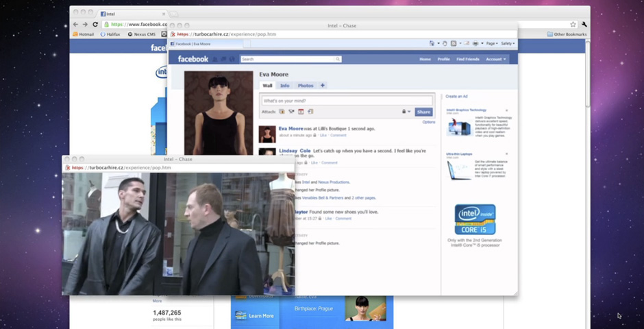Attach a video to the post
Viewport: 644px width, 329px height.
[291, 111]
